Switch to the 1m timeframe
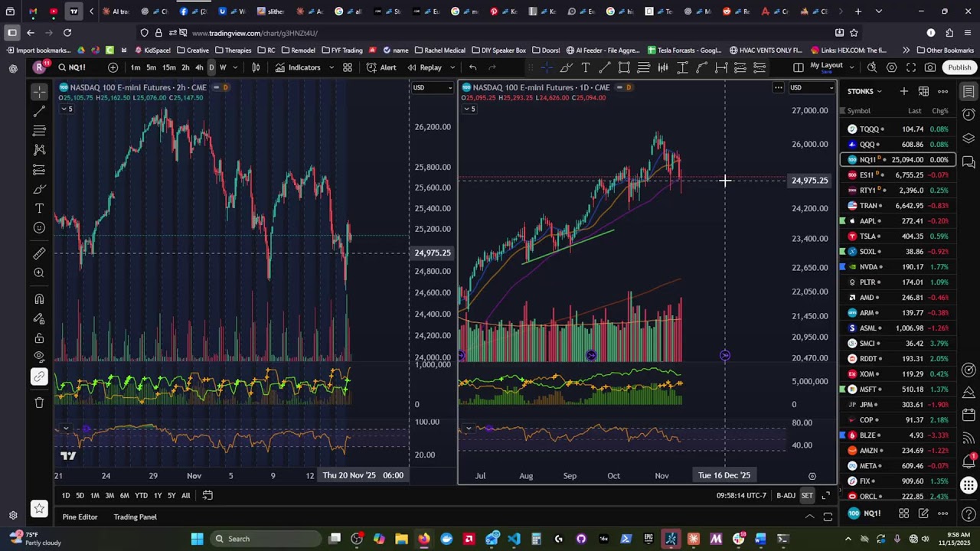The image size is (980, 551). [136, 67]
